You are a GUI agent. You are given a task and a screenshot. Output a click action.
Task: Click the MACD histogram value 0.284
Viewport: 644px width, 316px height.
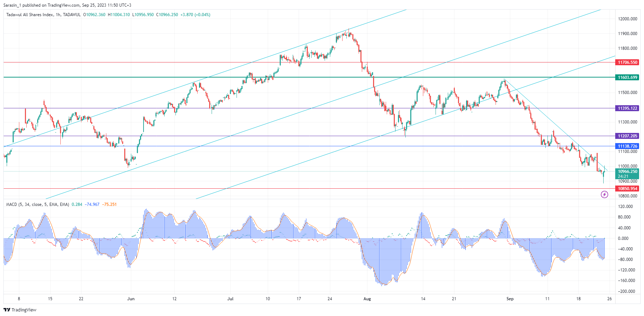tap(77, 204)
